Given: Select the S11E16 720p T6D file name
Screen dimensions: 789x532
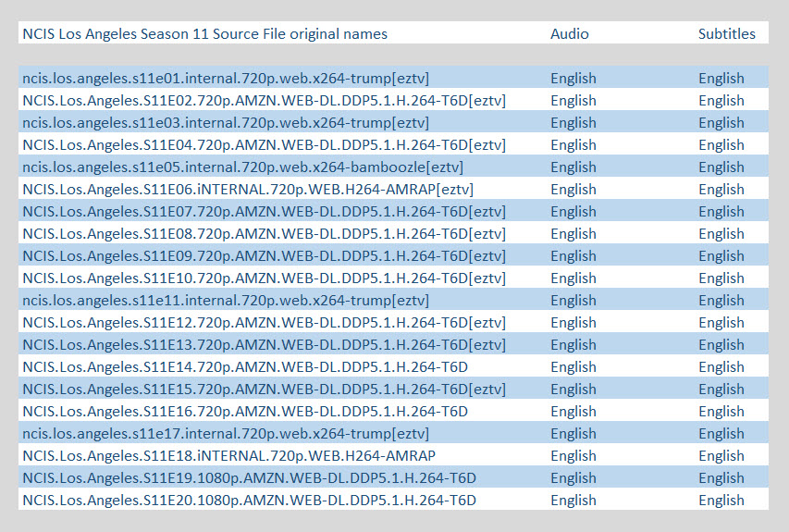Looking at the screenshot, I should pos(245,411).
